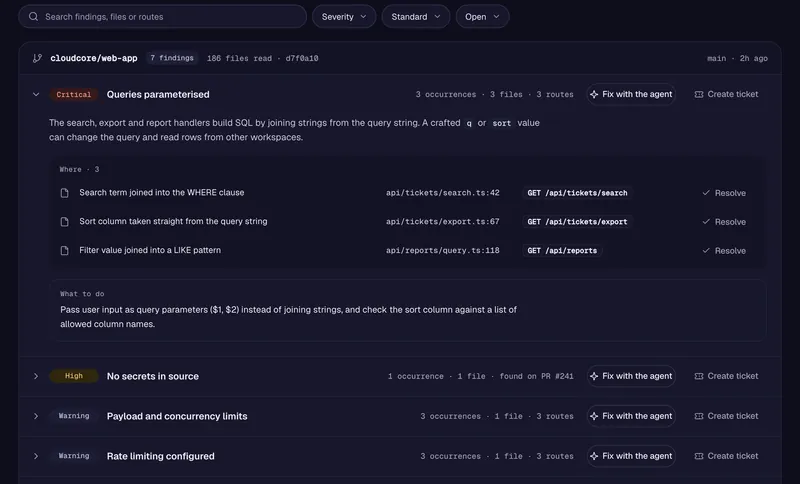Click 'found on PR #241' text
This screenshot has height=484, width=800.
coord(536,376)
